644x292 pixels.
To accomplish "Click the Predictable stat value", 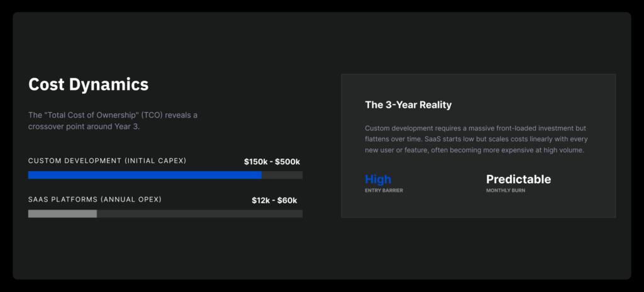I will coord(518,179).
